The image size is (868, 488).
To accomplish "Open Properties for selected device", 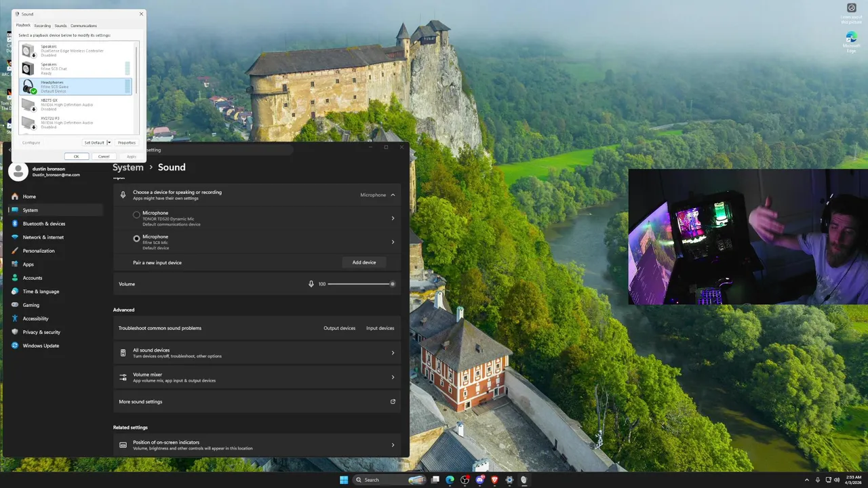I will (127, 142).
